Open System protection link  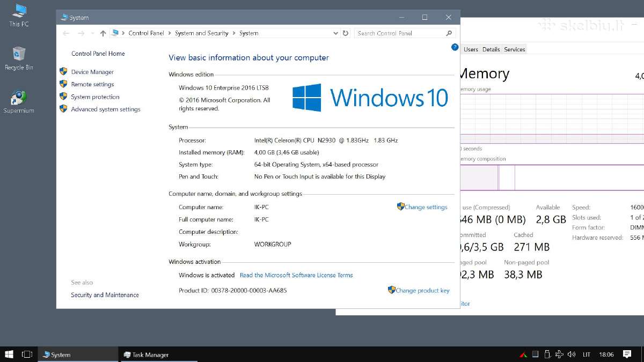[x=95, y=97]
